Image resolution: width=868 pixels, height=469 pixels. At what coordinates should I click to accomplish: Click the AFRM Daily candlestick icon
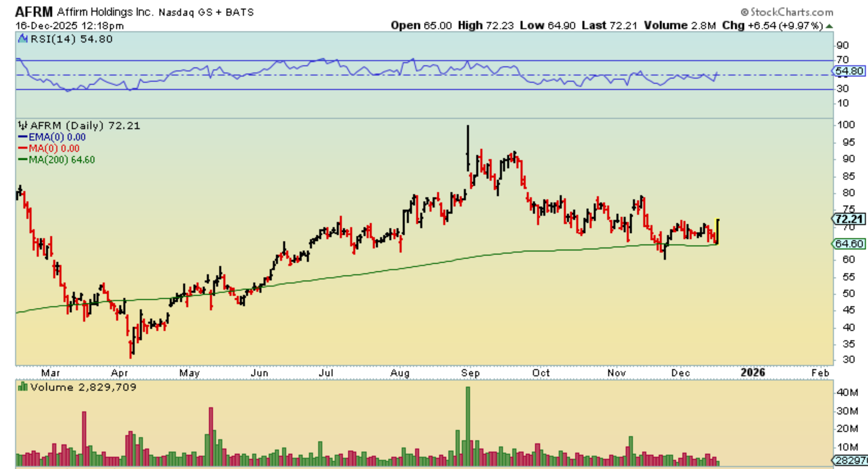point(22,126)
